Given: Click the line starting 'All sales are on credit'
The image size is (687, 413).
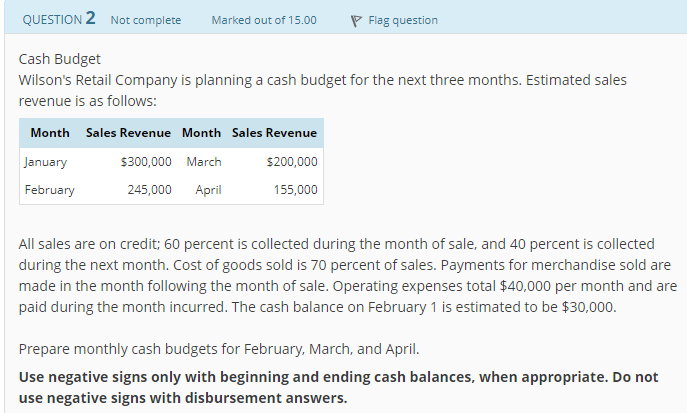Looking at the screenshot, I should click(336, 244).
